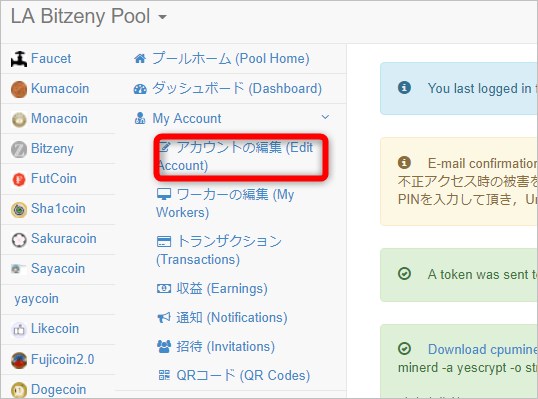
Task: Click the Invitations people icon
Action: pyautogui.click(x=164, y=347)
